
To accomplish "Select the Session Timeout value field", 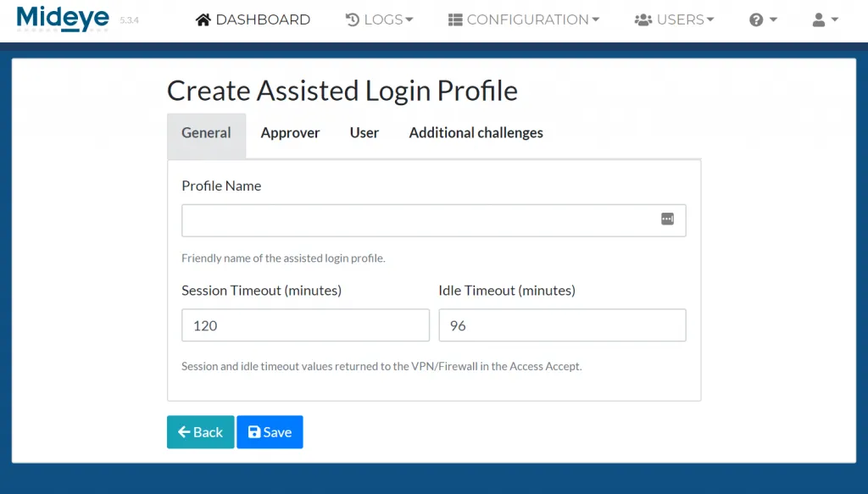I will tap(305, 325).
